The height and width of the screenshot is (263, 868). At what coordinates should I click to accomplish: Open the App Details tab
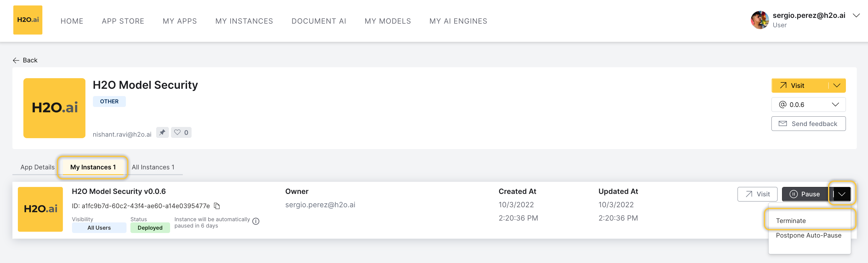pos(38,167)
